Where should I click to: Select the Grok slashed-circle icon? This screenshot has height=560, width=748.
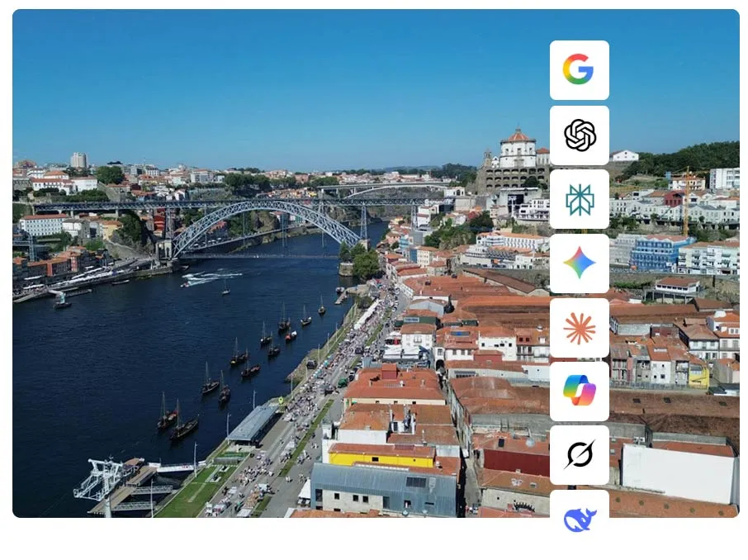pos(579,456)
